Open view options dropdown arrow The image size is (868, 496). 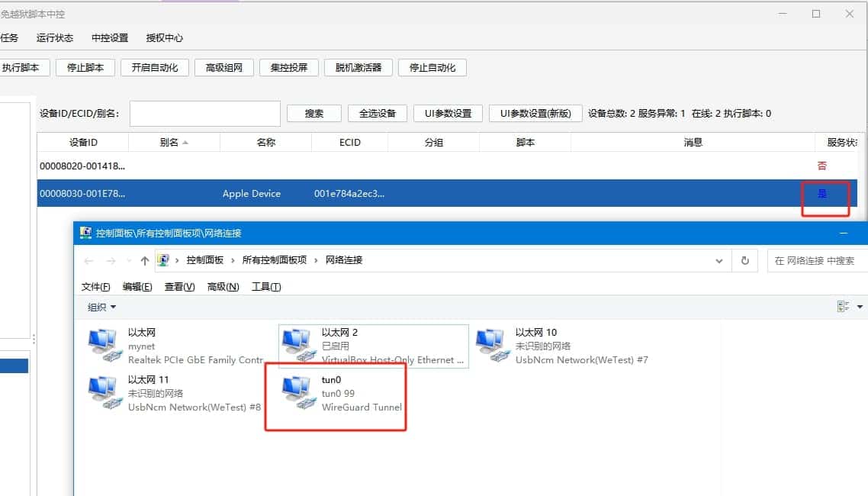pos(860,307)
